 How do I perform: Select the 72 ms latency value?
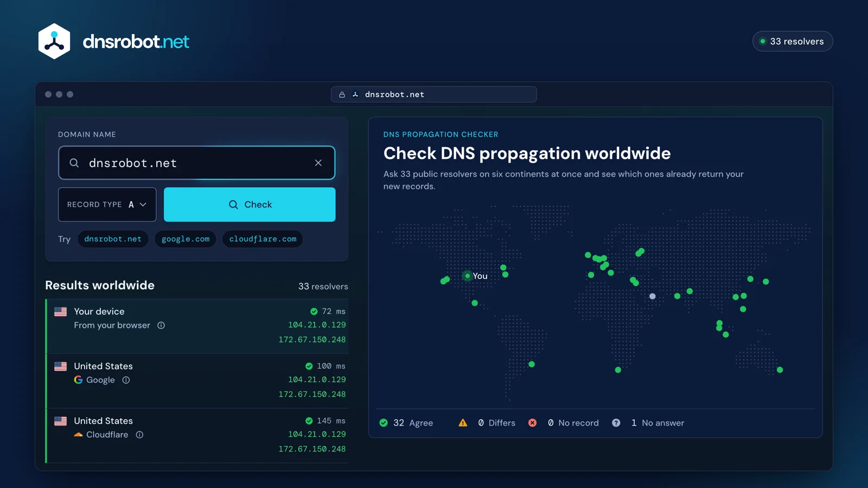coord(334,311)
